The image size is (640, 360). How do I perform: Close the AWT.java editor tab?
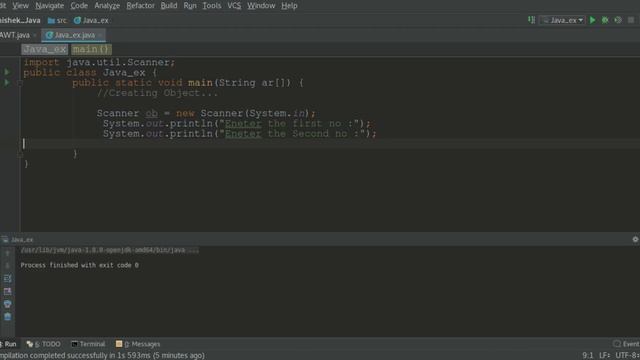(x=35, y=36)
